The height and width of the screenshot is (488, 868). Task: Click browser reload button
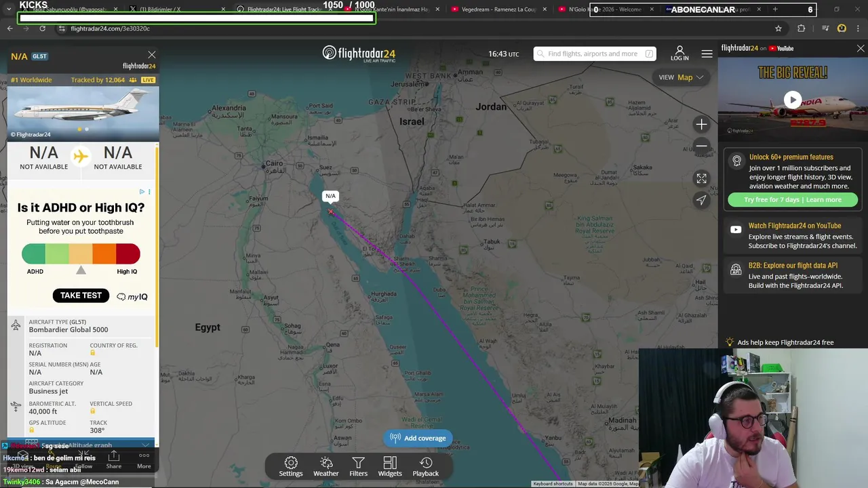tap(42, 28)
